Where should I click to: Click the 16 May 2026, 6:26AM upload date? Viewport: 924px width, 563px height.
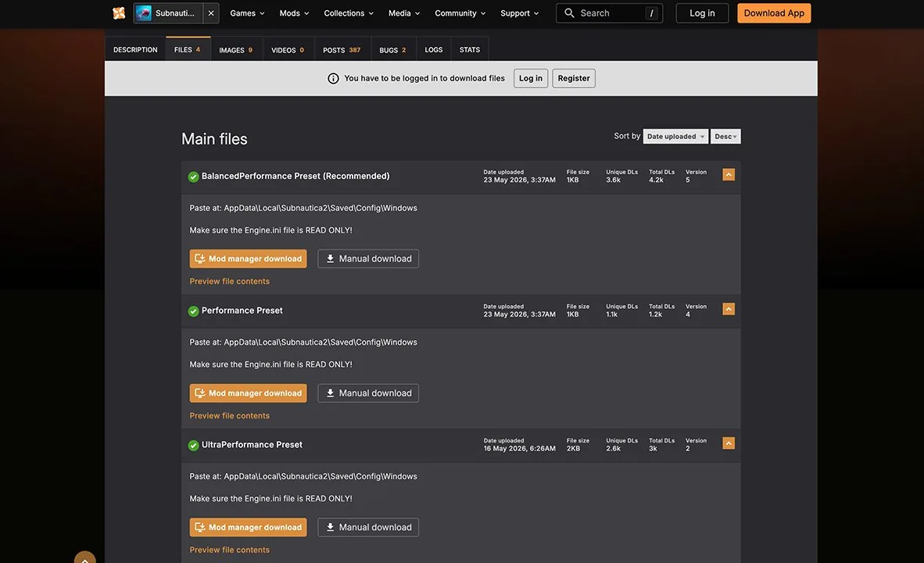coord(519,449)
